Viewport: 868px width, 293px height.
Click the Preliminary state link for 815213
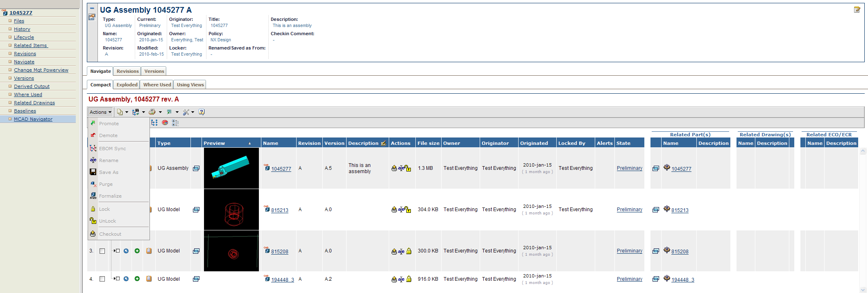pyautogui.click(x=629, y=210)
